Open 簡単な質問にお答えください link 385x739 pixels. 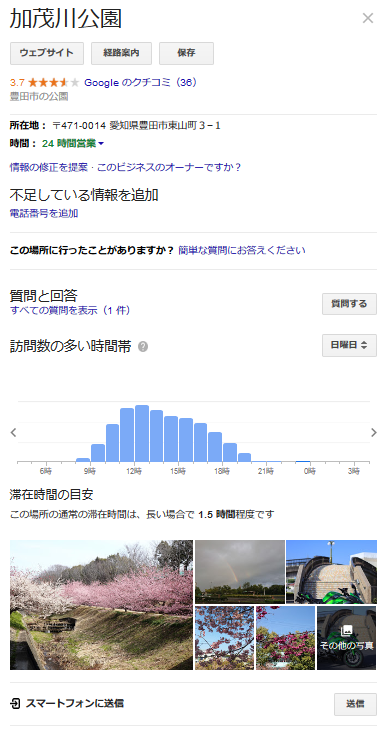tap(242, 250)
